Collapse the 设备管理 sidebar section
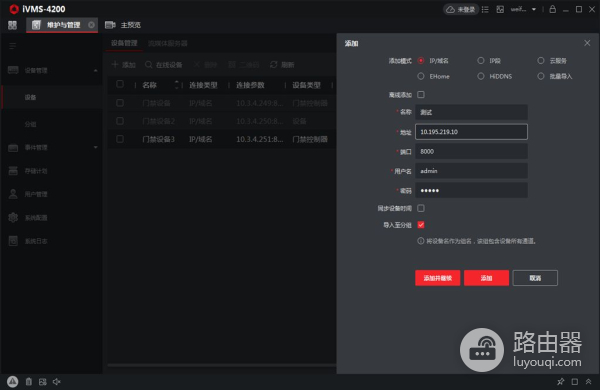600x390 pixels. (x=95, y=70)
